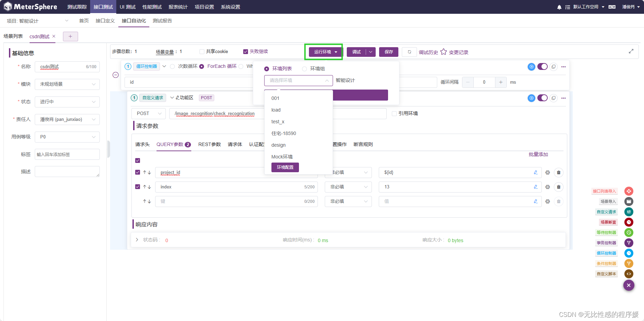
Task: Open the 运行环境 dropdown
Action: pyautogui.click(x=325, y=52)
